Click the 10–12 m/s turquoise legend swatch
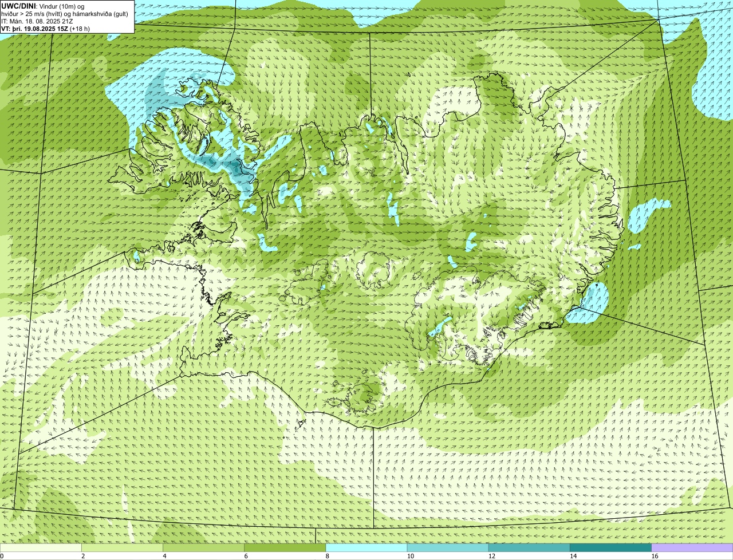This screenshot has height=560, width=733. click(x=448, y=548)
